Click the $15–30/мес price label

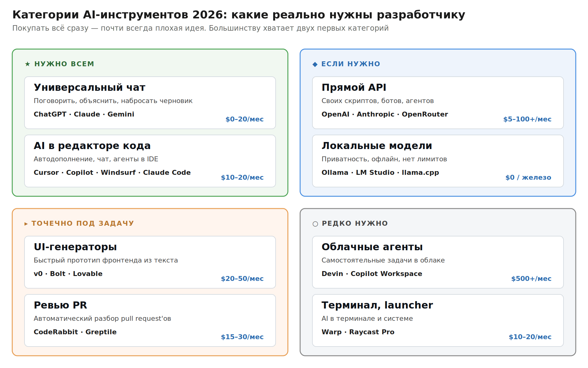pos(242,337)
